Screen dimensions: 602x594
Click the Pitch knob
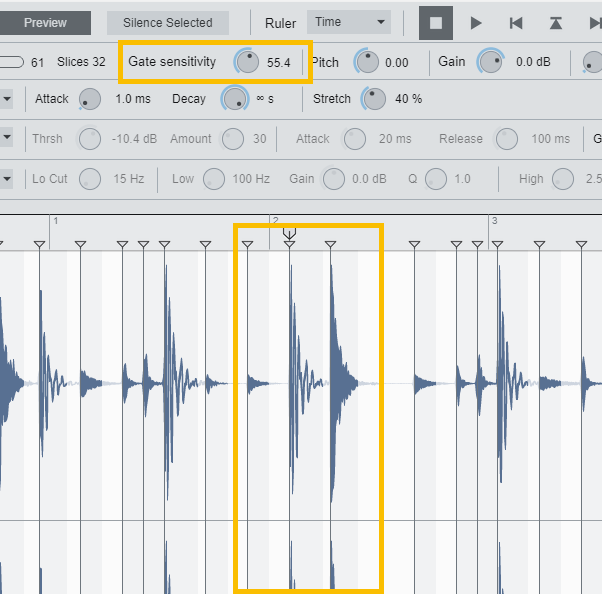366,62
